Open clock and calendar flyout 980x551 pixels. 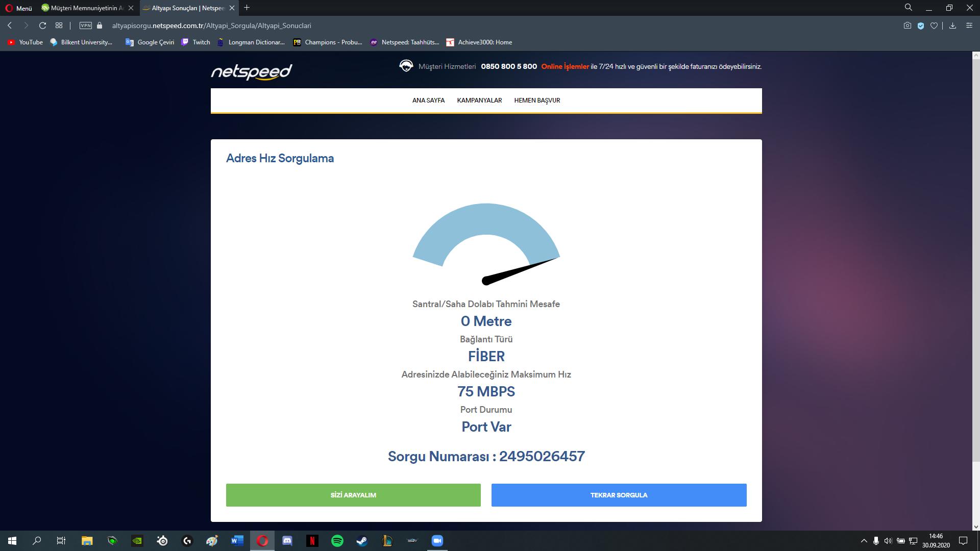click(x=936, y=541)
